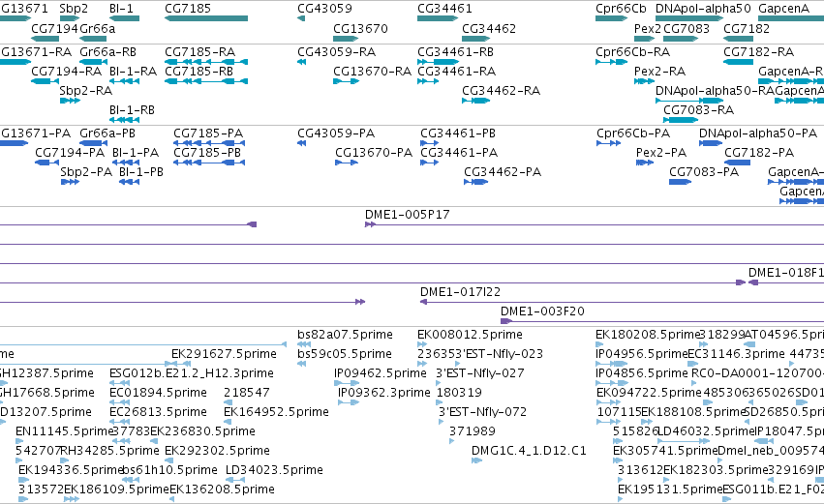
Task: Click protein CG7185-PA
Action: click(208, 133)
